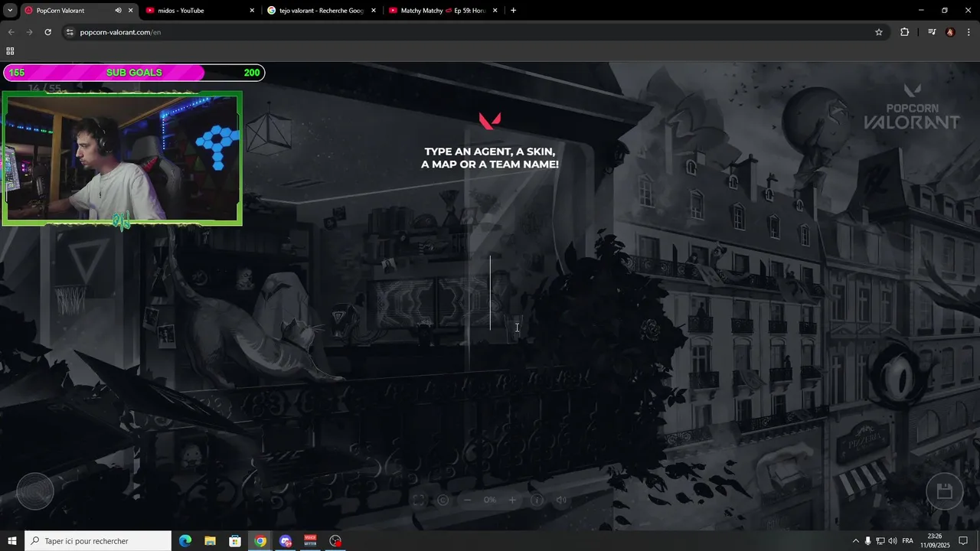This screenshot has width=980, height=551.
Task: Reload the popcorn-valorant page
Action: click(47, 32)
